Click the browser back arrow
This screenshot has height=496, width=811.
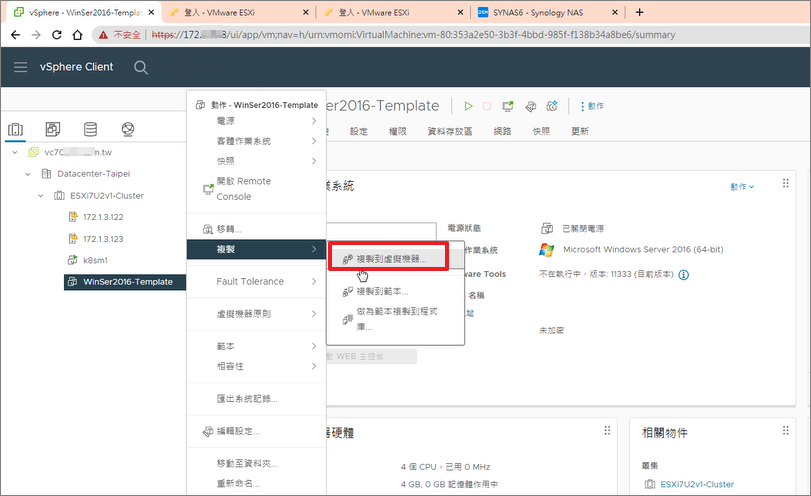click(x=16, y=35)
